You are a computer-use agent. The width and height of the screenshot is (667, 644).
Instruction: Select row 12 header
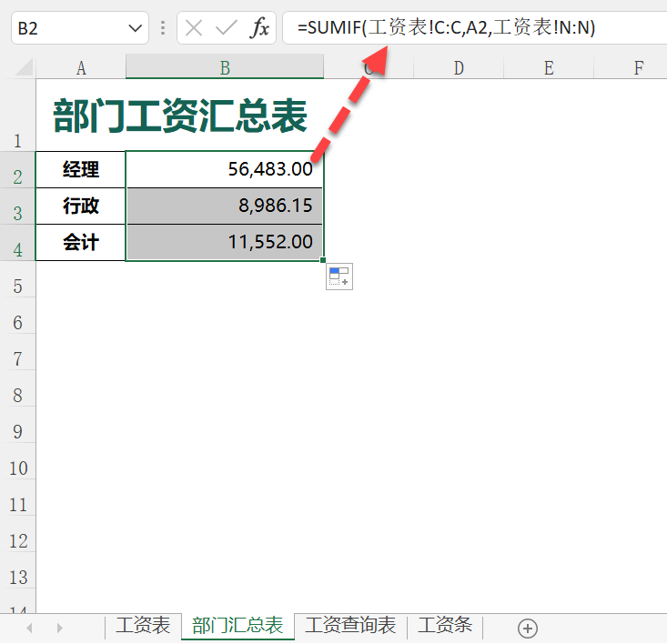click(x=17, y=534)
